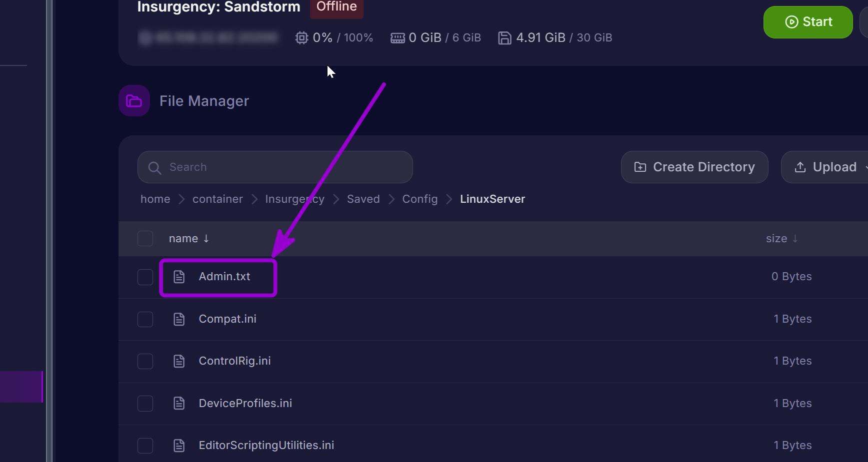This screenshot has height=462, width=868.
Task: Click the ControlRig.ini file icon
Action: [x=179, y=361]
